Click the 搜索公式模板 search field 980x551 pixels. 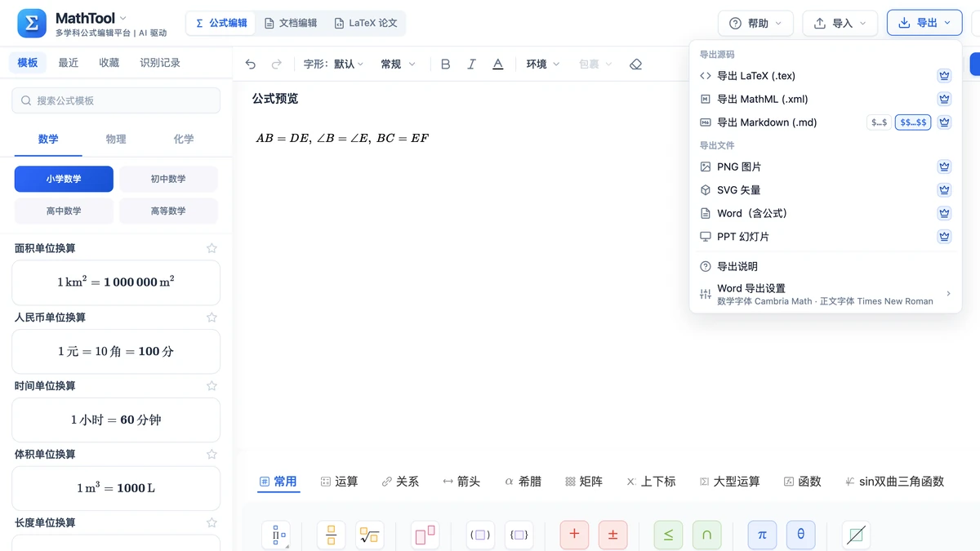click(x=116, y=100)
